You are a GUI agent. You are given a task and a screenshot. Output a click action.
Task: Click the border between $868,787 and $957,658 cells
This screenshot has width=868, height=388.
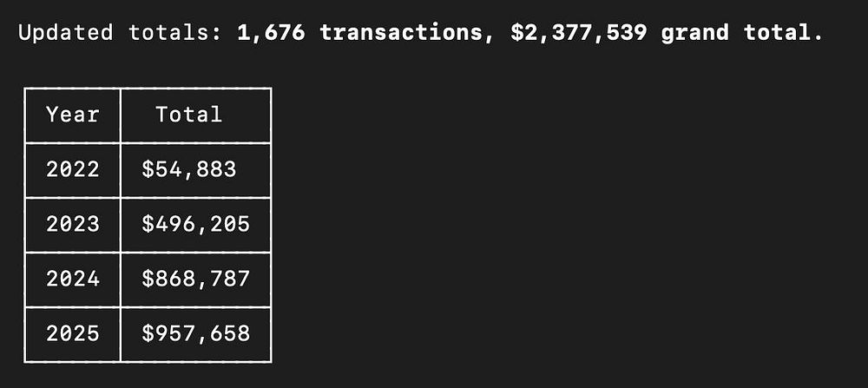tap(195, 307)
